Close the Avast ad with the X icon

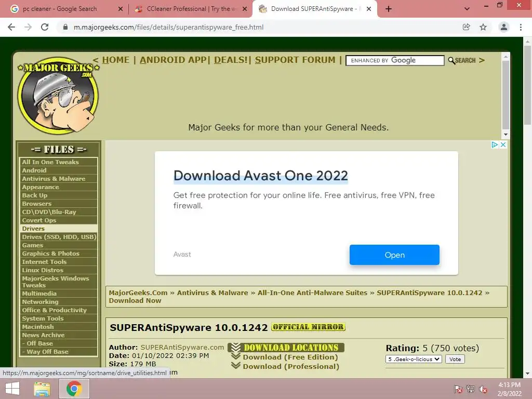pos(503,145)
